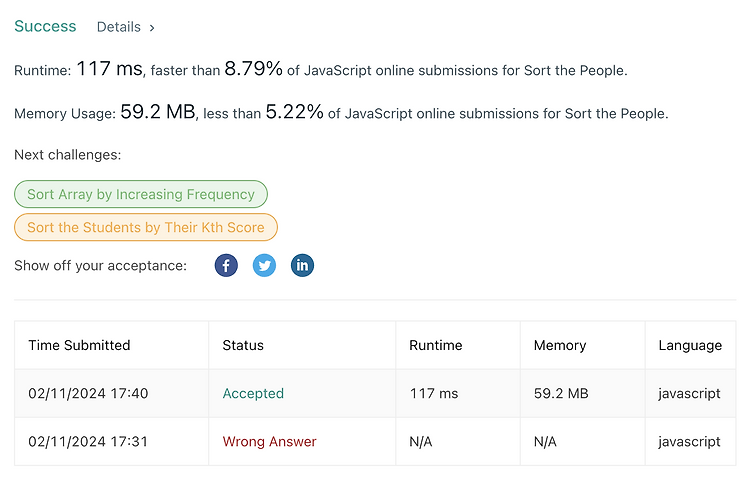Select the Time Submitted column header

(x=79, y=345)
